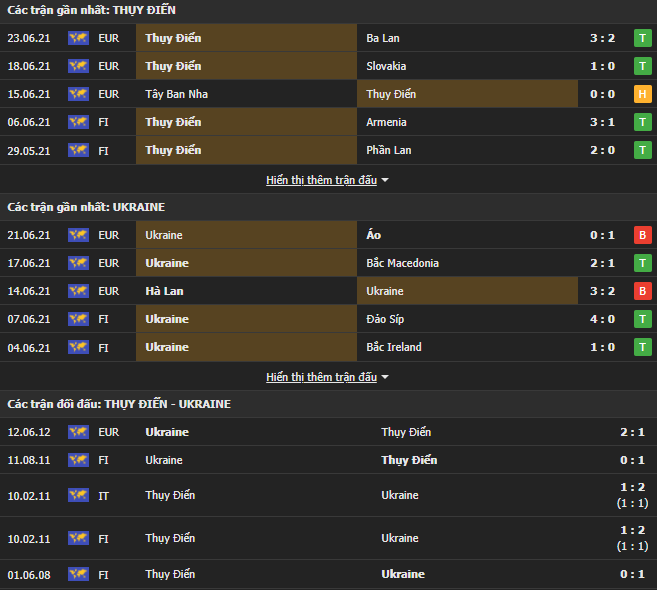Viewport: 657px width, 590px height.
Task: Click Các trận đối đầu section header
Action: pos(119,404)
